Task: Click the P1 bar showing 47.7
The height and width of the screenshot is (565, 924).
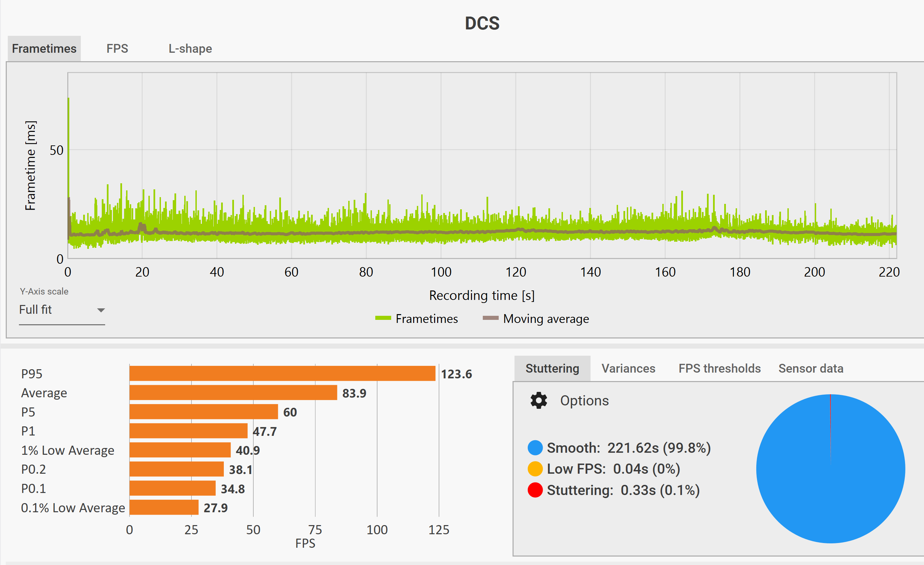Action: point(189,431)
